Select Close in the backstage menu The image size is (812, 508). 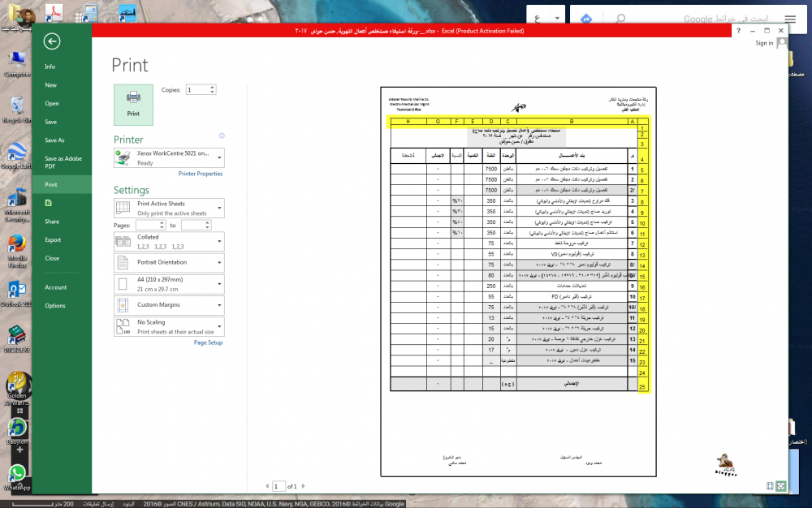pos(52,258)
